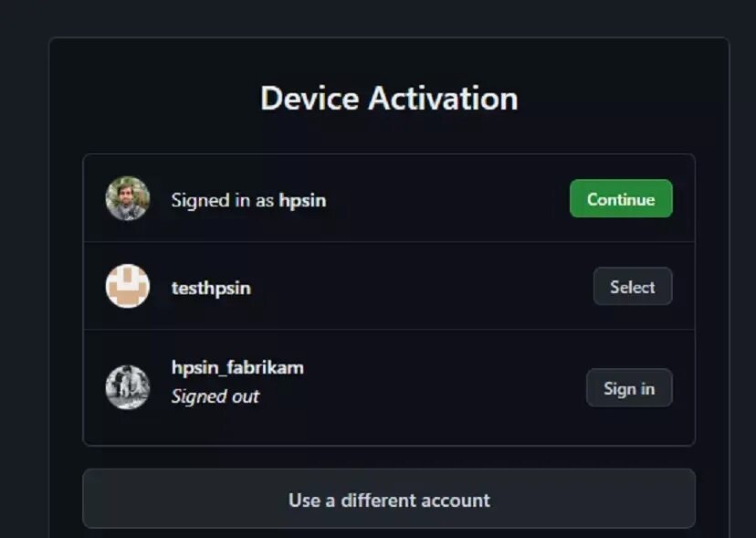Click the italic Signed out status

pos(215,396)
